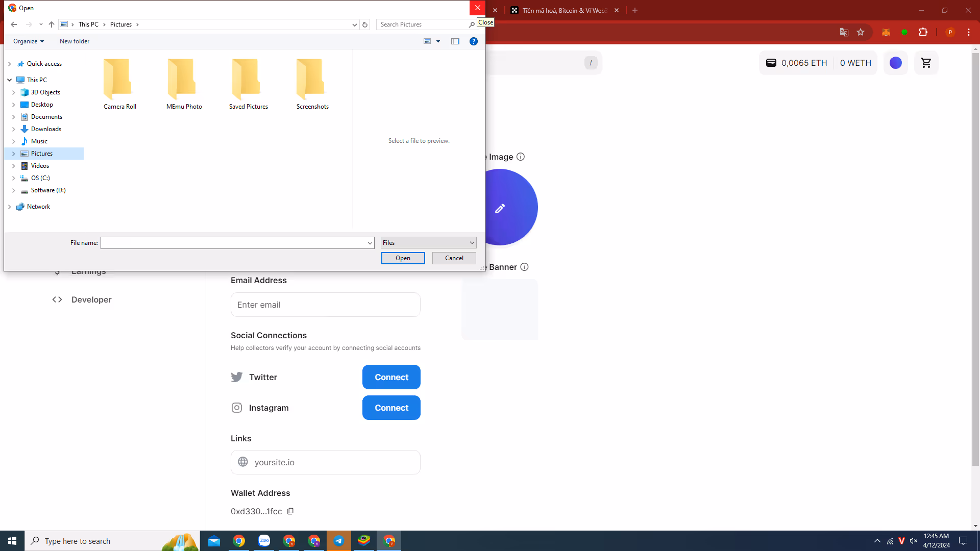
Task: Click Cancel in the Open dialog
Action: tap(454, 258)
